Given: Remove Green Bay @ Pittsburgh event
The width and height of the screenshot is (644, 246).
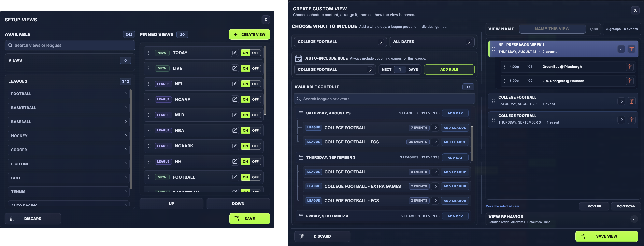Looking at the screenshot, I should [630, 67].
